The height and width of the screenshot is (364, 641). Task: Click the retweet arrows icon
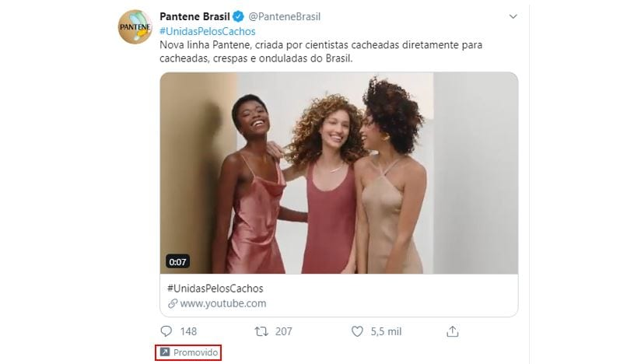tap(261, 331)
